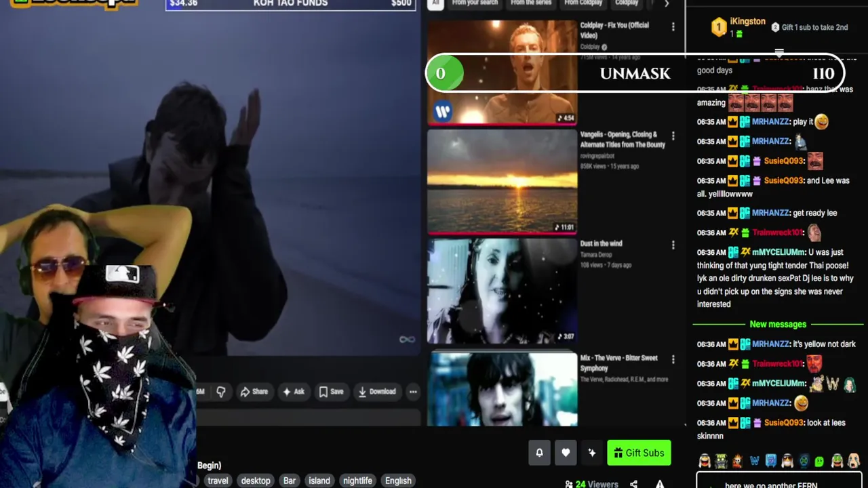Jump to the New messages divider

[x=778, y=324]
